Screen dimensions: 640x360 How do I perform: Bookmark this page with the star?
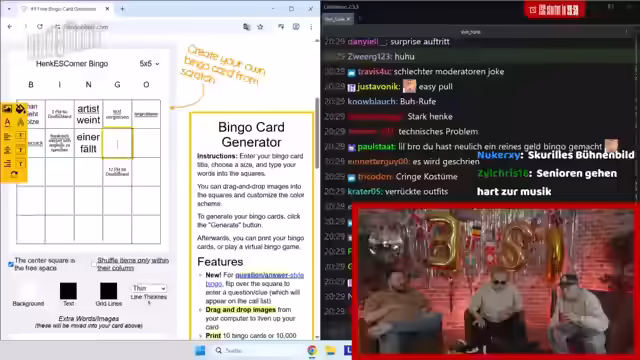(260, 27)
